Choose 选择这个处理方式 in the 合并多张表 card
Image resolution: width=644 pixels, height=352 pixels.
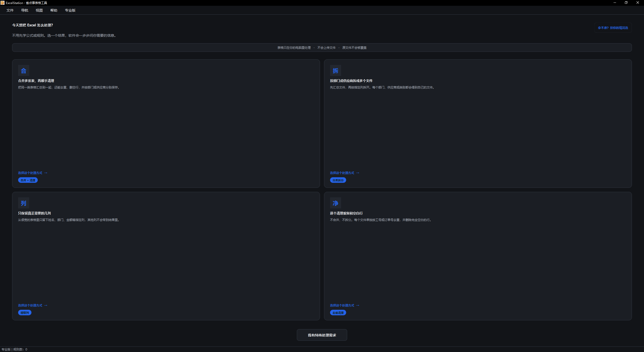pos(33,173)
